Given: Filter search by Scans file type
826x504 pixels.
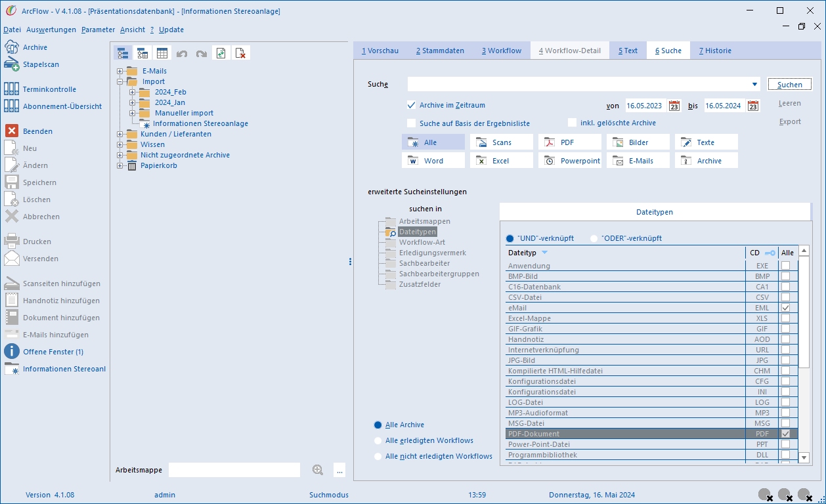Looking at the screenshot, I should coord(502,142).
